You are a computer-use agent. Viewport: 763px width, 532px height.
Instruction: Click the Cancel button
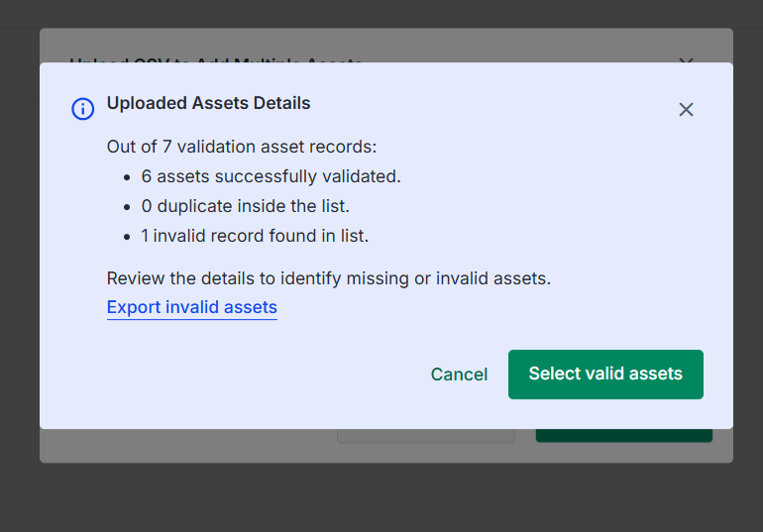click(459, 374)
